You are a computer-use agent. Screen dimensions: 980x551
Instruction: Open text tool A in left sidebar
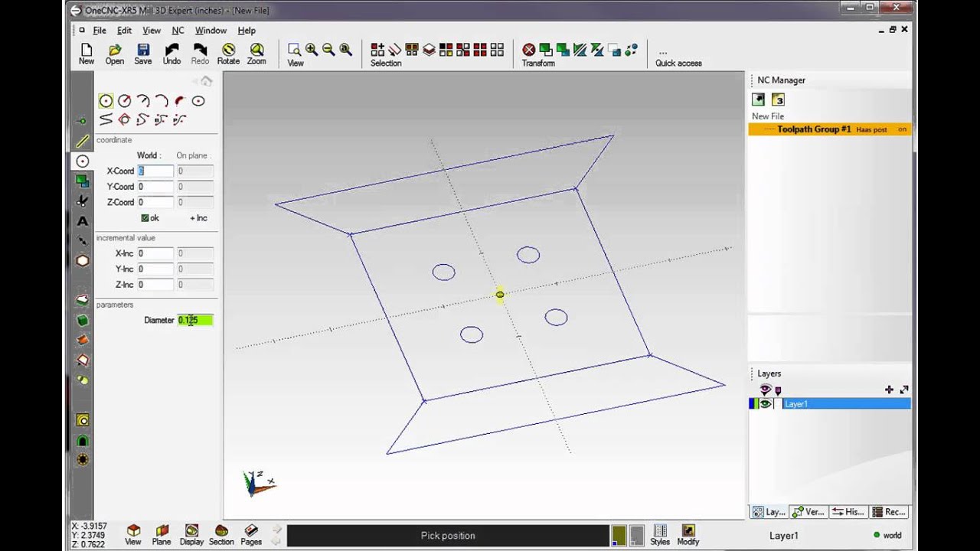[x=83, y=221]
